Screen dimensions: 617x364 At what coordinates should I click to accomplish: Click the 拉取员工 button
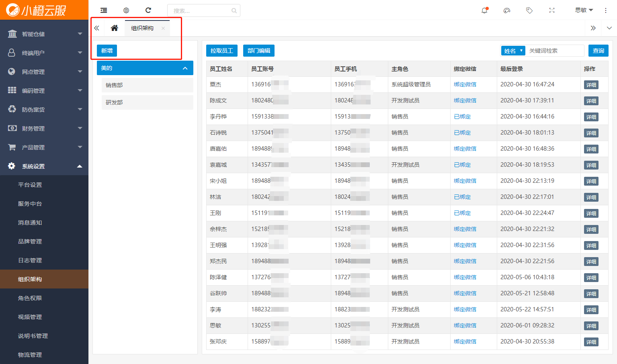[x=222, y=51]
